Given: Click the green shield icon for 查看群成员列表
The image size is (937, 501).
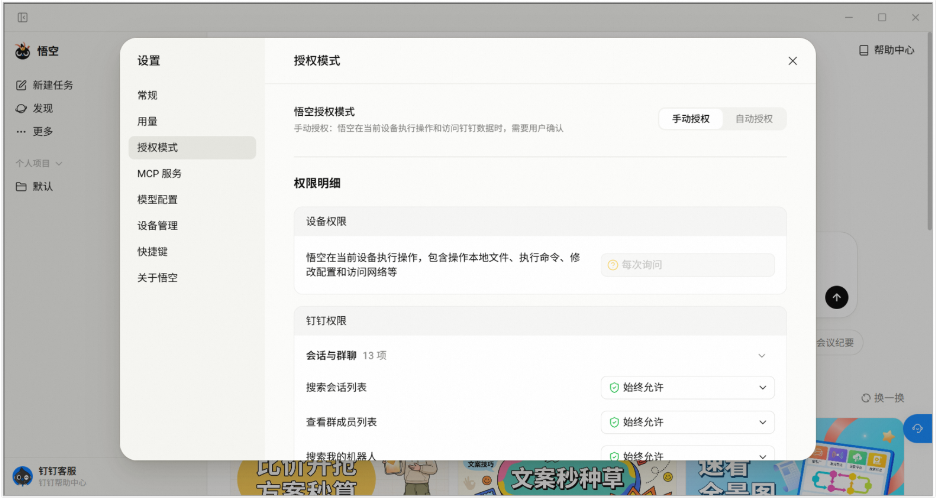Looking at the screenshot, I should [614, 422].
